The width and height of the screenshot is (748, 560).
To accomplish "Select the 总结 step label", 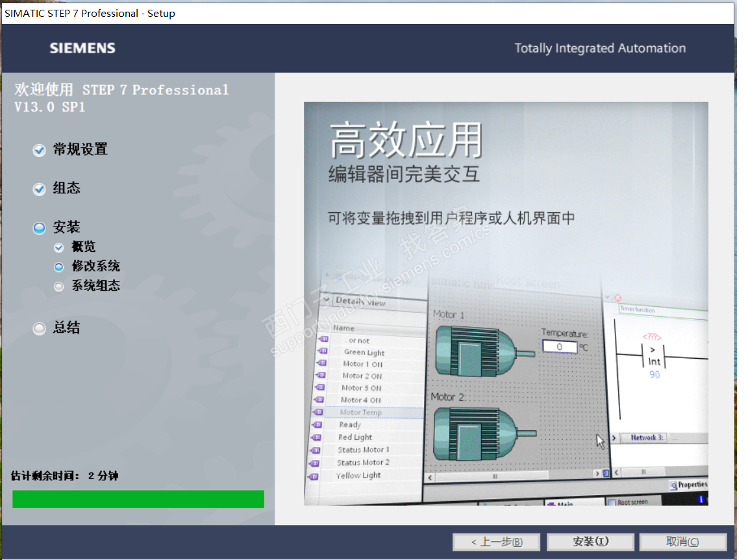I will (66, 328).
